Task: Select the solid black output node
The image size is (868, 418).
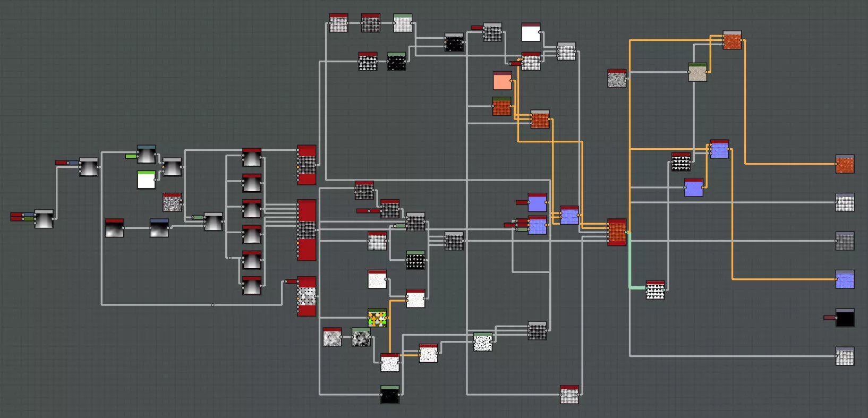Action: 845,318
